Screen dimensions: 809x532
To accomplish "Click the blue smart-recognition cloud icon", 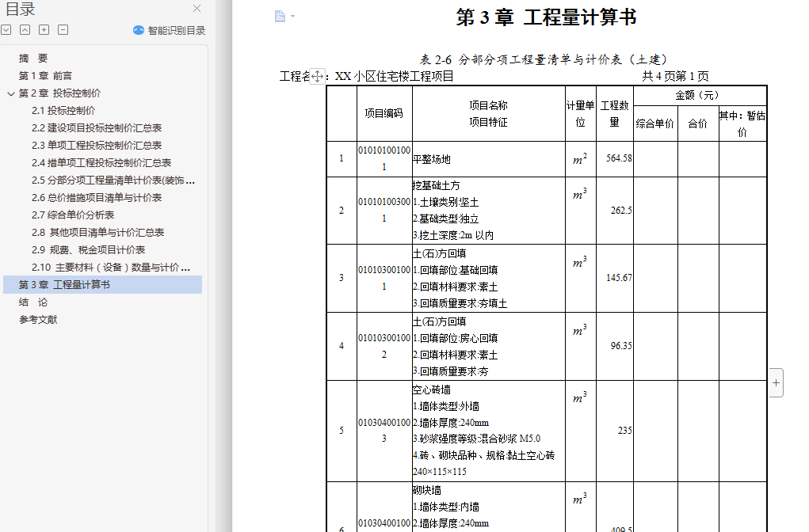I will pyautogui.click(x=139, y=30).
